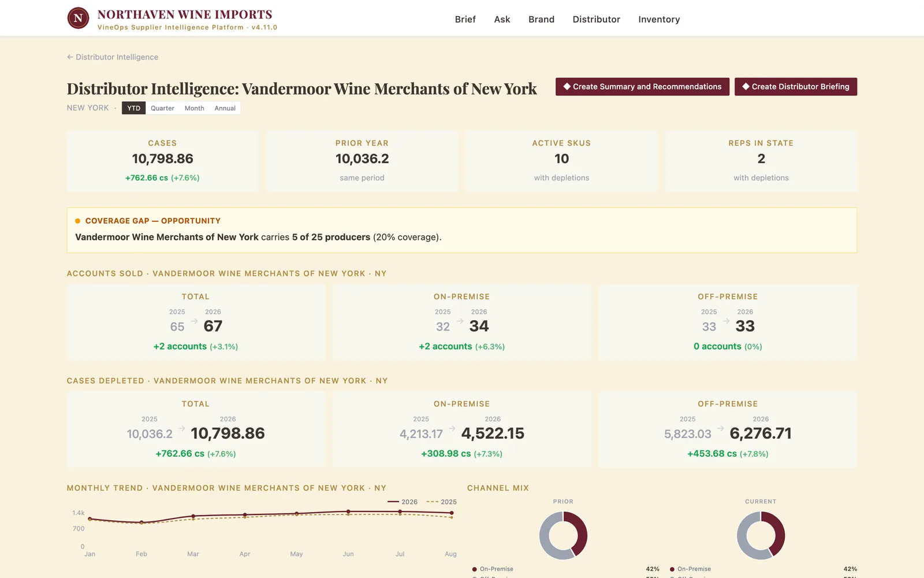The height and width of the screenshot is (578, 924).
Task: Select the YTD period toggle
Action: click(133, 108)
